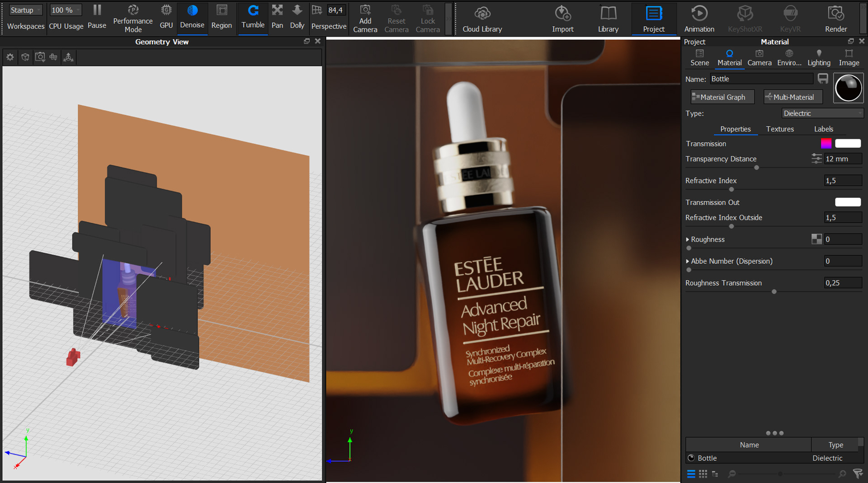Open the Transmission white color swatch

[x=847, y=143]
